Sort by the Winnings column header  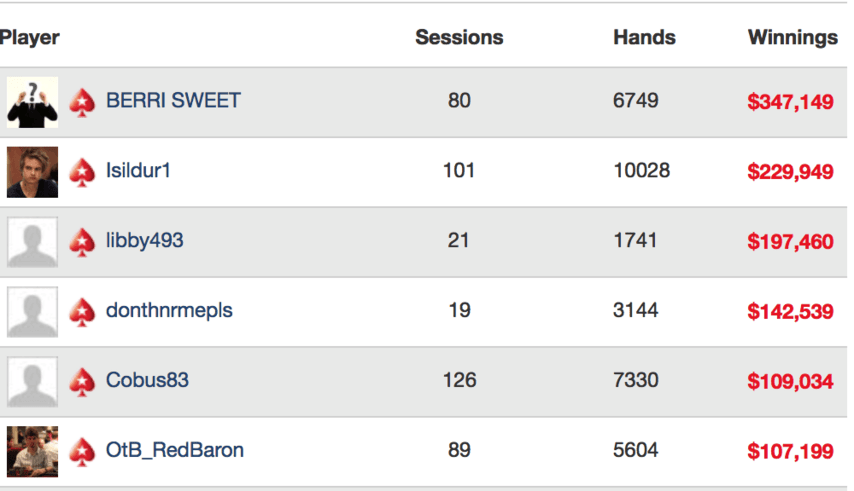pos(792,38)
